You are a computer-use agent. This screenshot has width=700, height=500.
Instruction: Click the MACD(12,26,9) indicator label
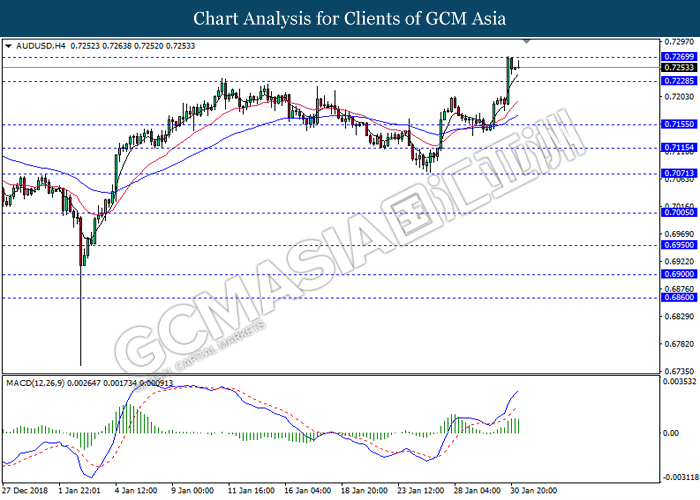tap(35, 383)
